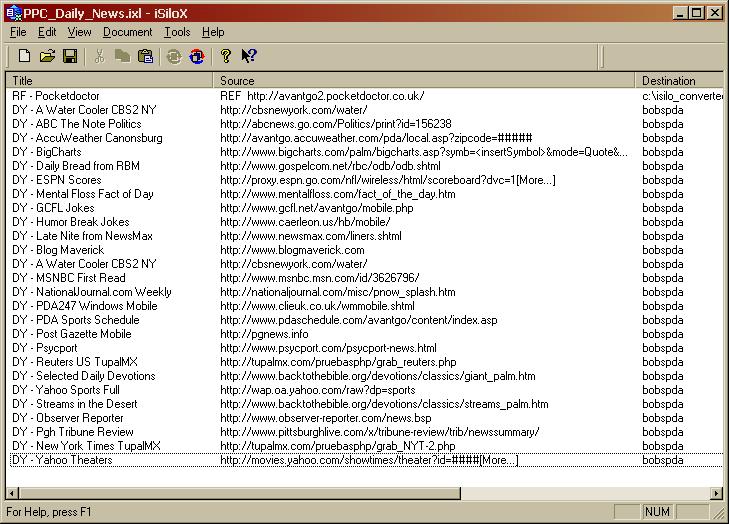Click the Cut scissors icon
This screenshot has width=729, height=524.
(99, 56)
